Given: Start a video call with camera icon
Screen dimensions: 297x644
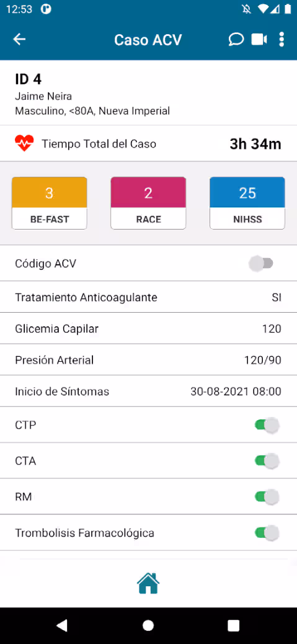Looking at the screenshot, I should (259, 40).
